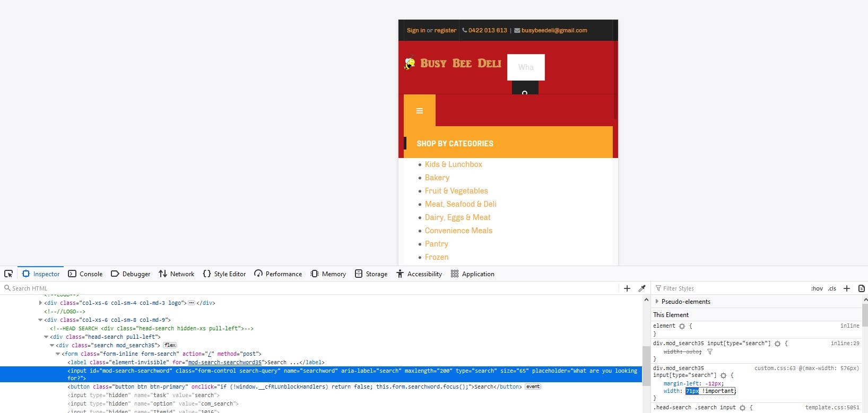
Task: Select the label element-invisible node
Action: pyautogui.click(x=196, y=362)
